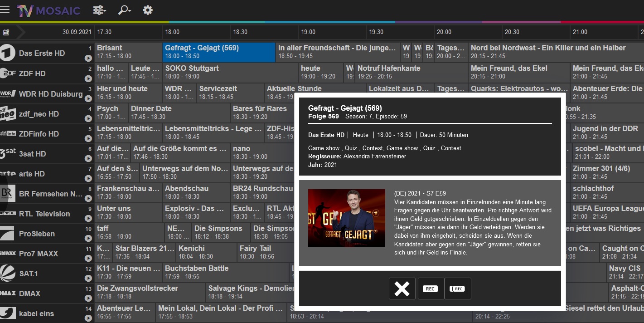
Task: Open the Kenichi program cell
Action: (x=206, y=252)
